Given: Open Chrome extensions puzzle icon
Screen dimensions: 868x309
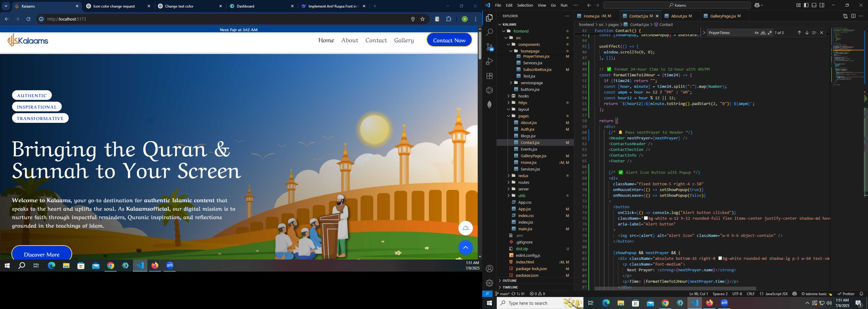Looking at the screenshot, I should point(448,19).
